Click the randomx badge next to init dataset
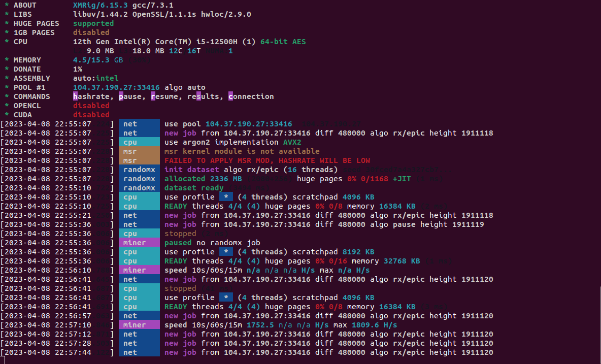 tap(139, 170)
